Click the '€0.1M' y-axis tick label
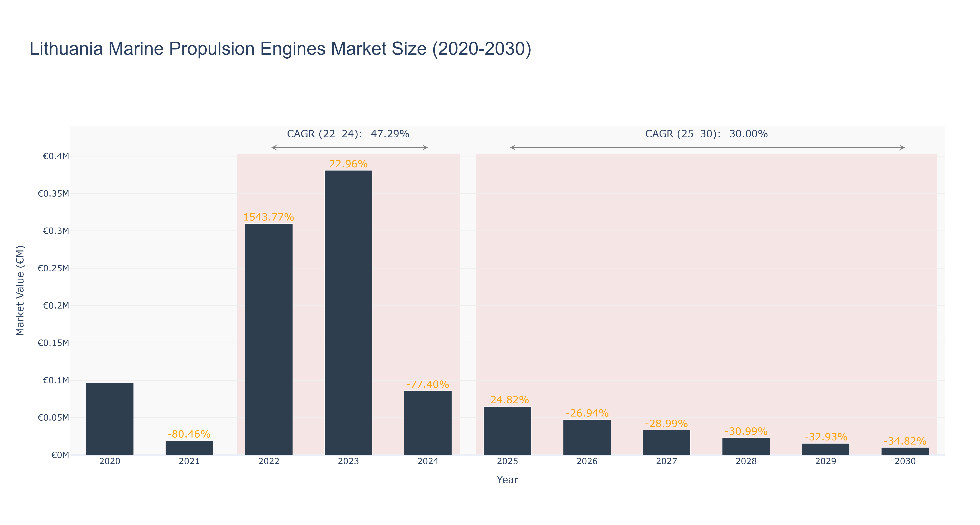The image size is (980, 525). [56, 380]
